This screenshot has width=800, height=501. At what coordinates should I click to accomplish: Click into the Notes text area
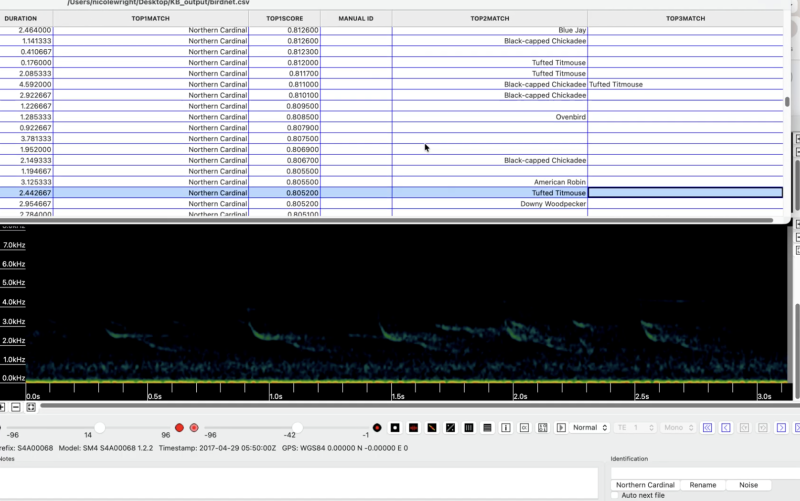298,482
